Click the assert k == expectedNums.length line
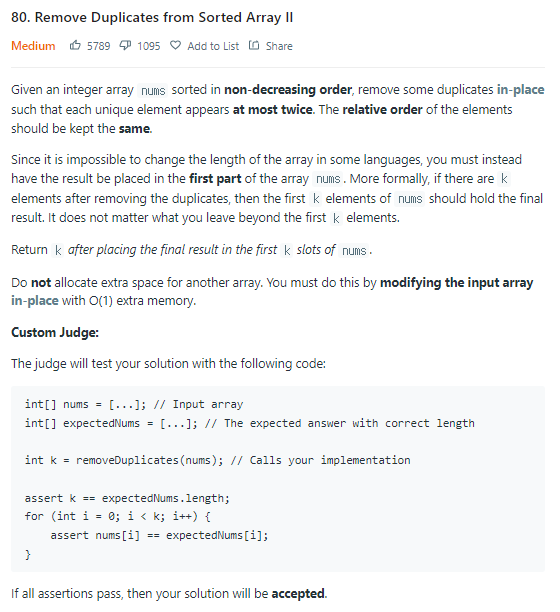560x612 pixels. 127,498
